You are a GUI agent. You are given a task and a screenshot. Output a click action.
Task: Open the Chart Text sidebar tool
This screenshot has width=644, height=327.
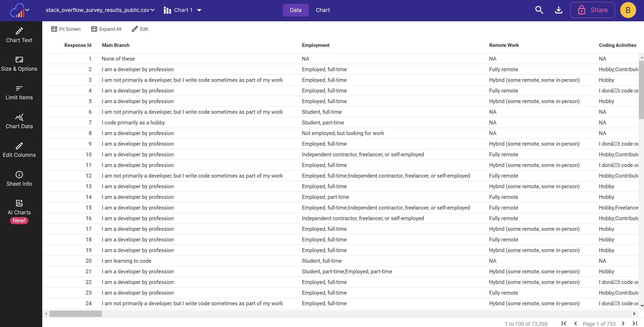19,35
